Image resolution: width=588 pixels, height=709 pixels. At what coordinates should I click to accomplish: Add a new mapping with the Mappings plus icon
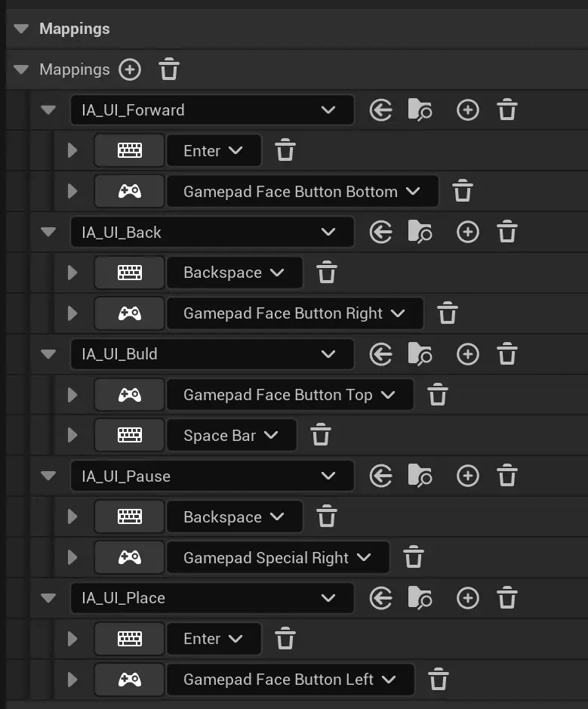pos(130,69)
